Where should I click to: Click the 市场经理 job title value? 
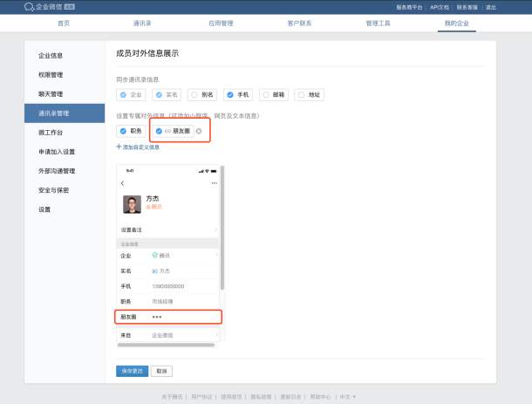click(x=162, y=301)
